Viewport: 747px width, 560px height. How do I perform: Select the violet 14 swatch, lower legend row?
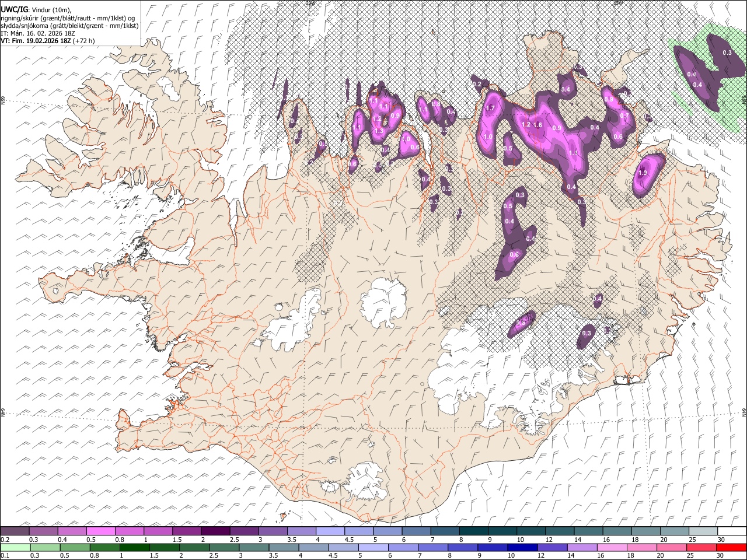pos(582,547)
